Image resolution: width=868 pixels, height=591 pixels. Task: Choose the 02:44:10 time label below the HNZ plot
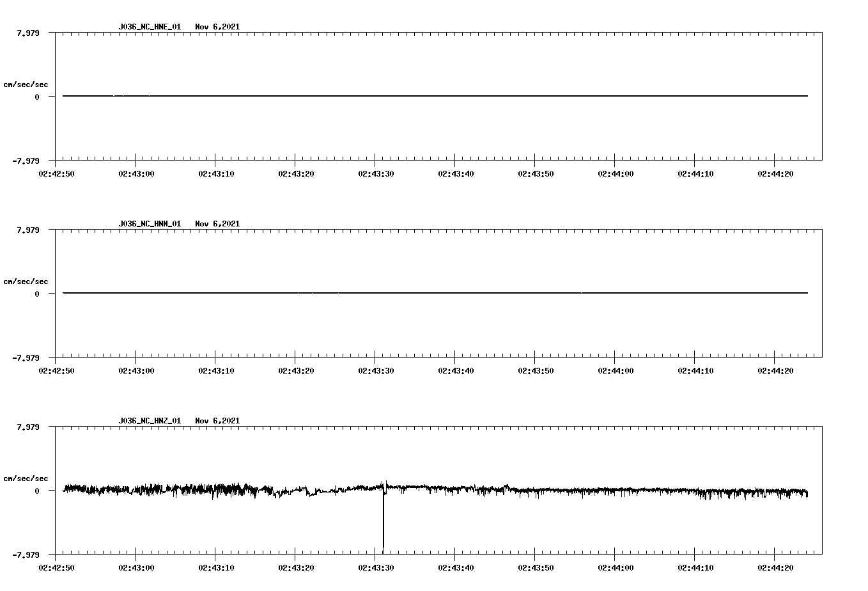[x=695, y=567]
